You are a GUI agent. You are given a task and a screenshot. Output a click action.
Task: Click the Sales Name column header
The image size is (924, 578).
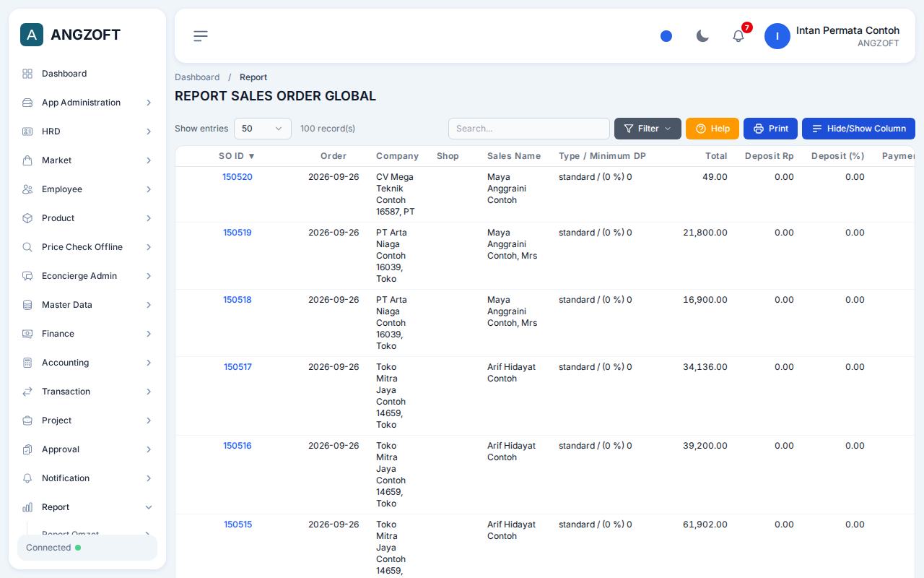point(514,156)
